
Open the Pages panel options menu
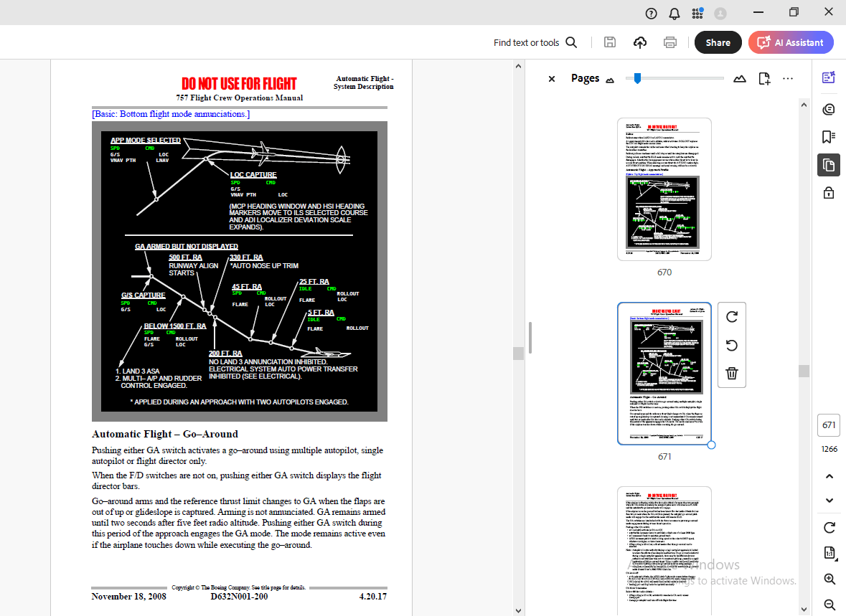(x=788, y=77)
